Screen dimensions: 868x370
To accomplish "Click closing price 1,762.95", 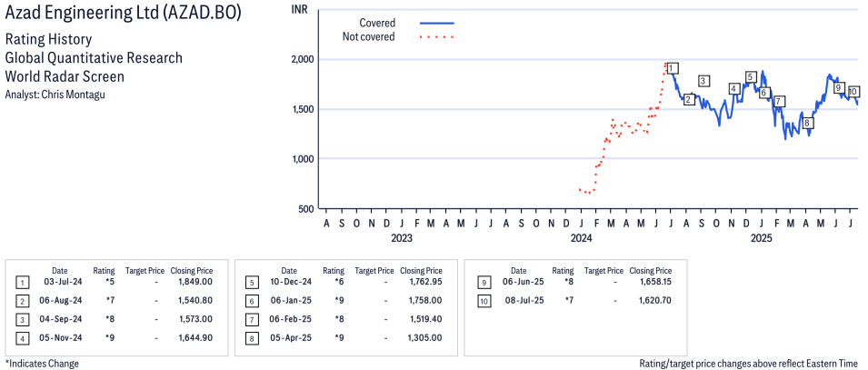I will tap(424, 283).
